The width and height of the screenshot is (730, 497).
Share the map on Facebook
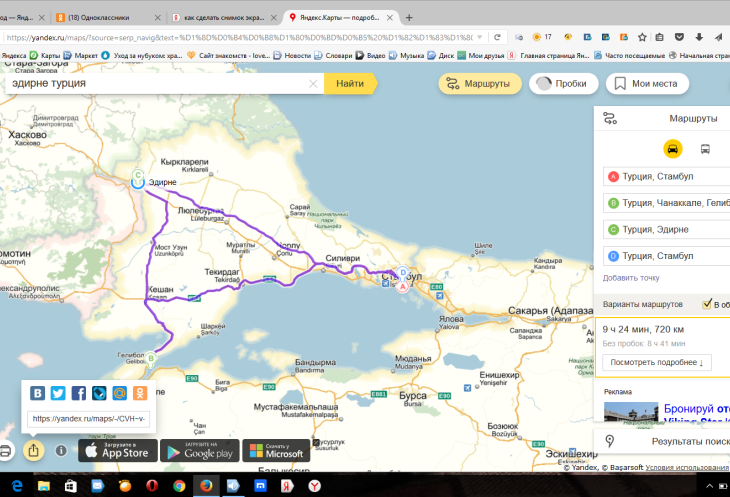79,393
